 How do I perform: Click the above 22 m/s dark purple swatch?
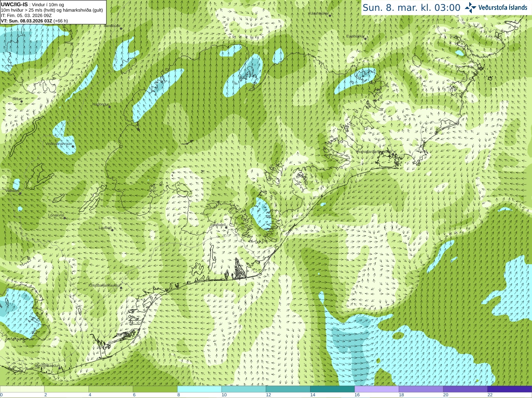point(510,389)
